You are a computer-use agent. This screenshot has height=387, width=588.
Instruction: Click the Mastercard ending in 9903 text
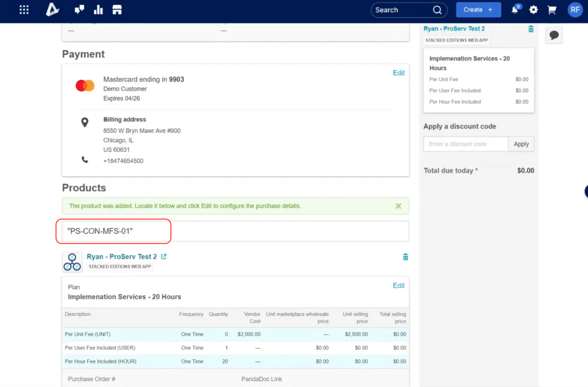[x=144, y=79]
